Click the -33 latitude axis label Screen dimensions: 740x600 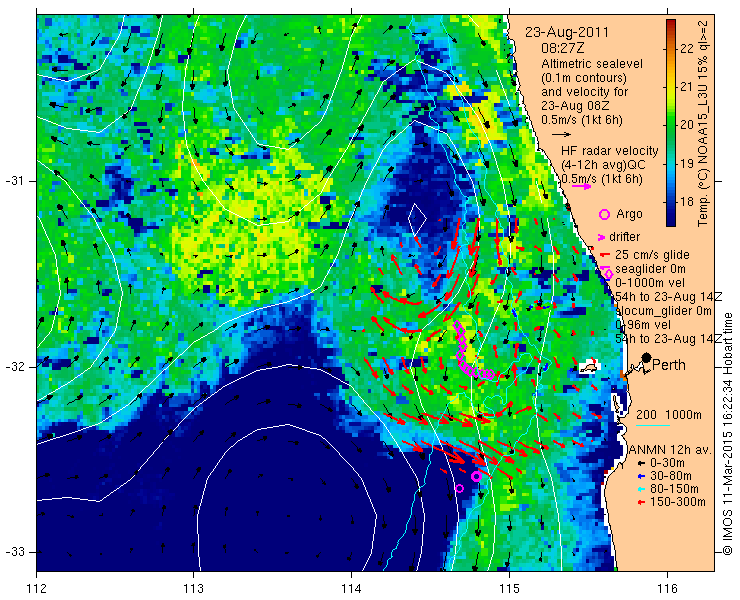[13, 552]
